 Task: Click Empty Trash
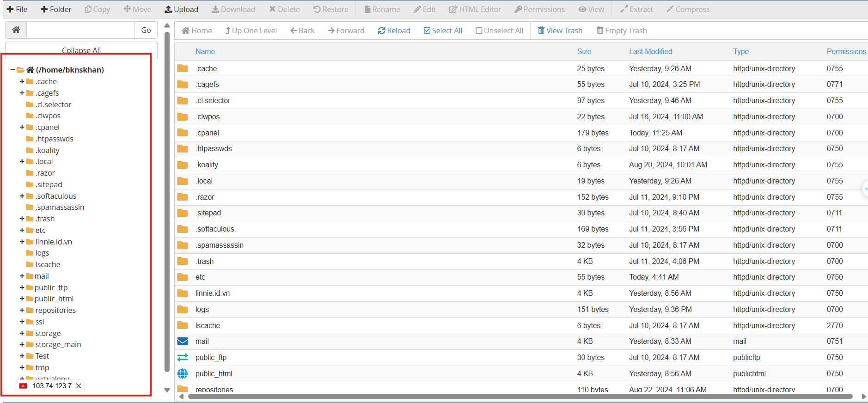coord(622,31)
